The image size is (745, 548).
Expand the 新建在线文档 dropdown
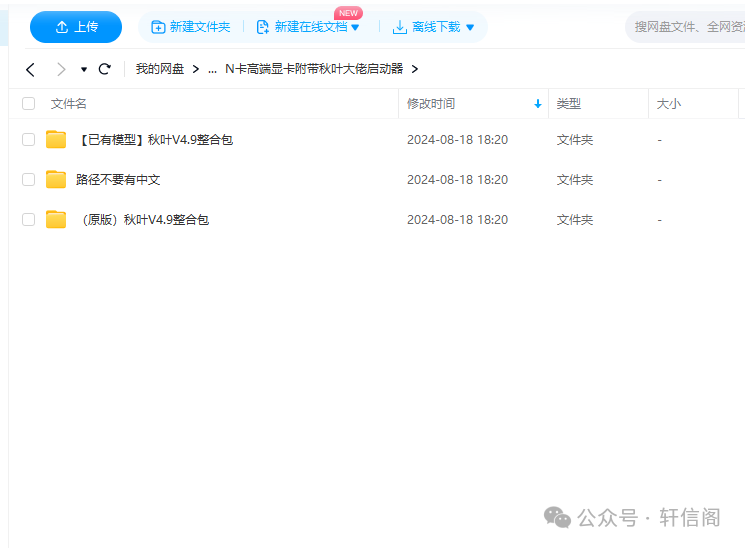354,27
